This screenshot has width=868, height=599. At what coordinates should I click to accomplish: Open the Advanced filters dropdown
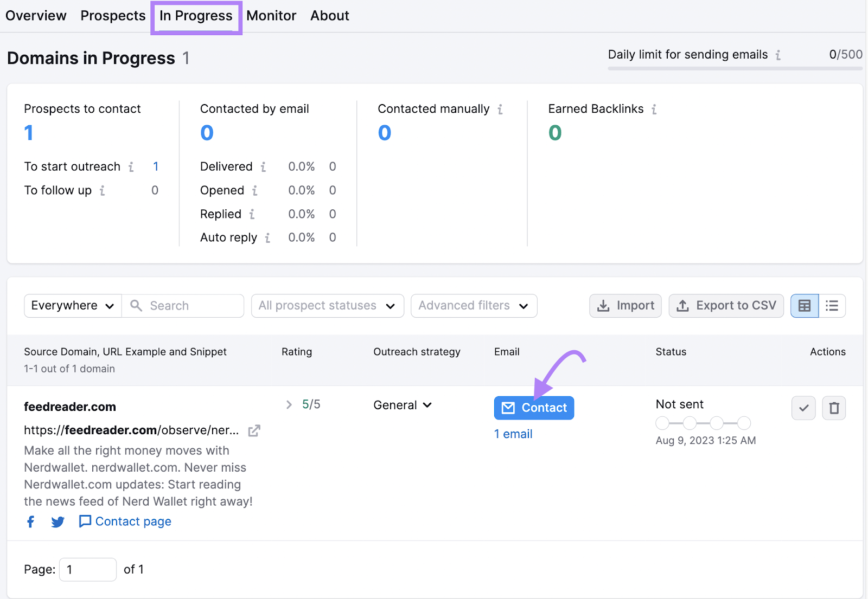tap(473, 305)
